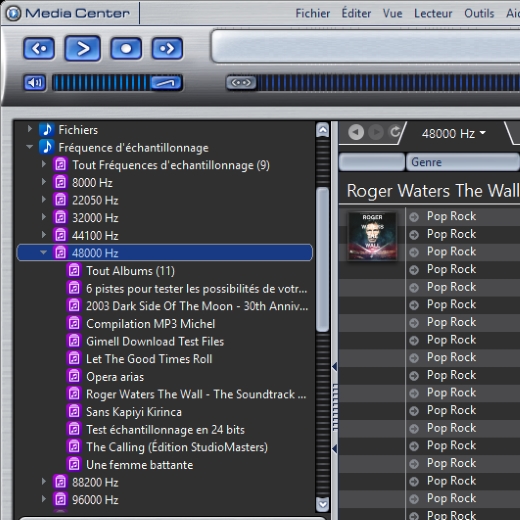
Task: Click the tree vertical scrollbar thumb
Action: click(x=323, y=259)
